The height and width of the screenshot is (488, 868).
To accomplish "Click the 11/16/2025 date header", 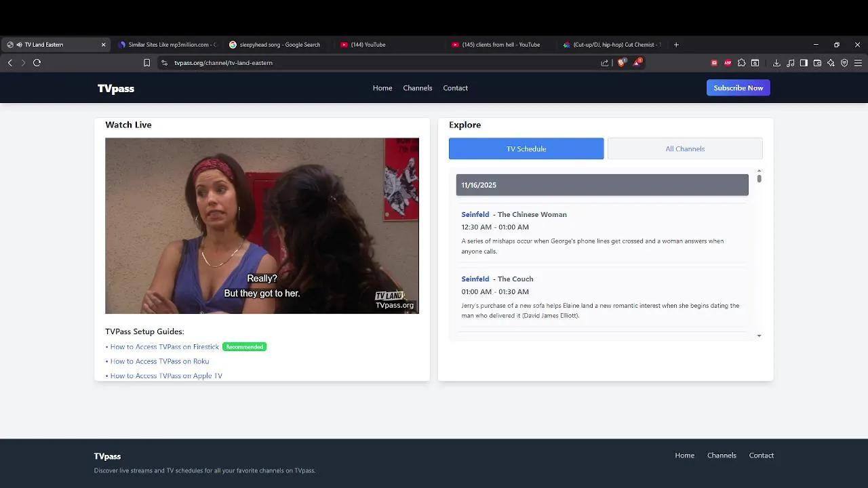I will click(602, 185).
